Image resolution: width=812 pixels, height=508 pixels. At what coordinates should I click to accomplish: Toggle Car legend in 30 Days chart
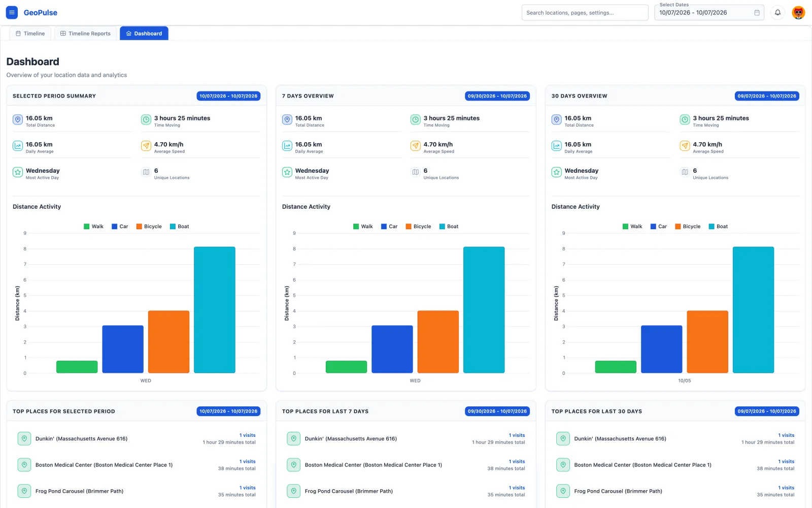659,227
